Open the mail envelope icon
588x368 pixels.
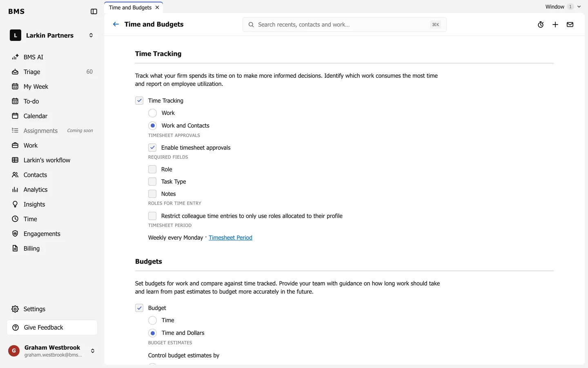click(x=570, y=25)
